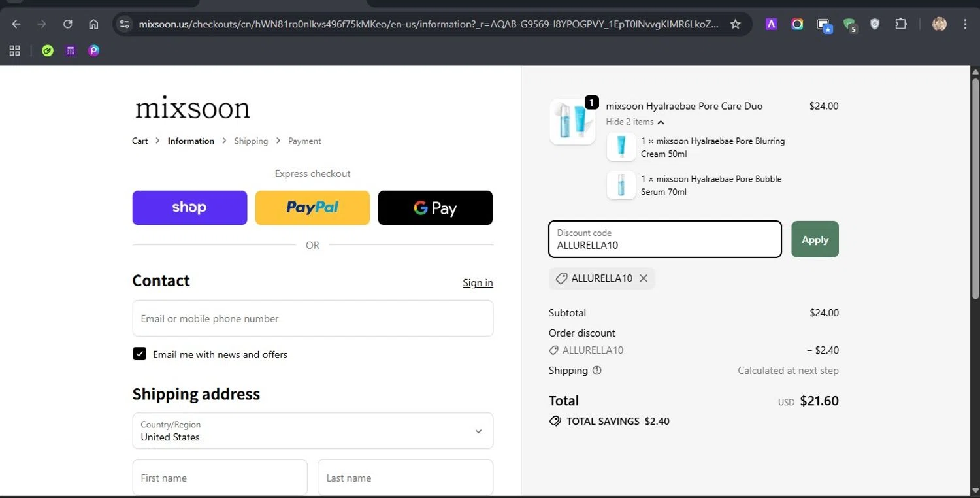This screenshot has width=980, height=498.
Task: Click the Pore Blurring Cream thumbnail
Action: click(x=621, y=147)
